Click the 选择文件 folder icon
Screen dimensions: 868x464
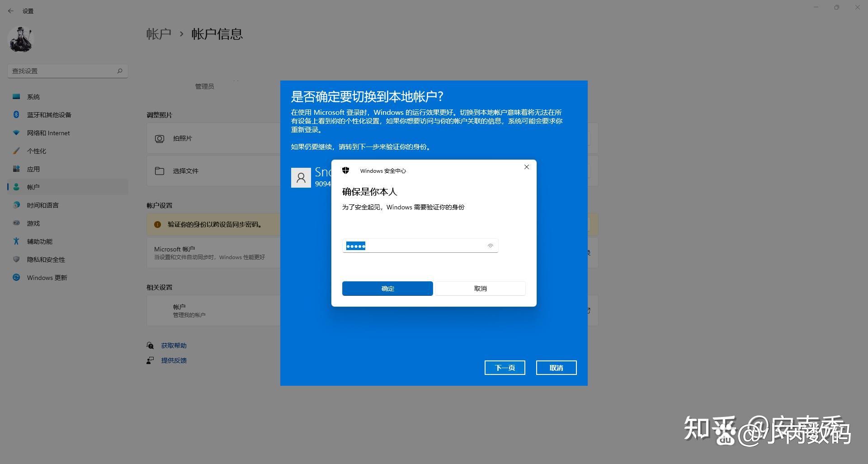[160, 171]
